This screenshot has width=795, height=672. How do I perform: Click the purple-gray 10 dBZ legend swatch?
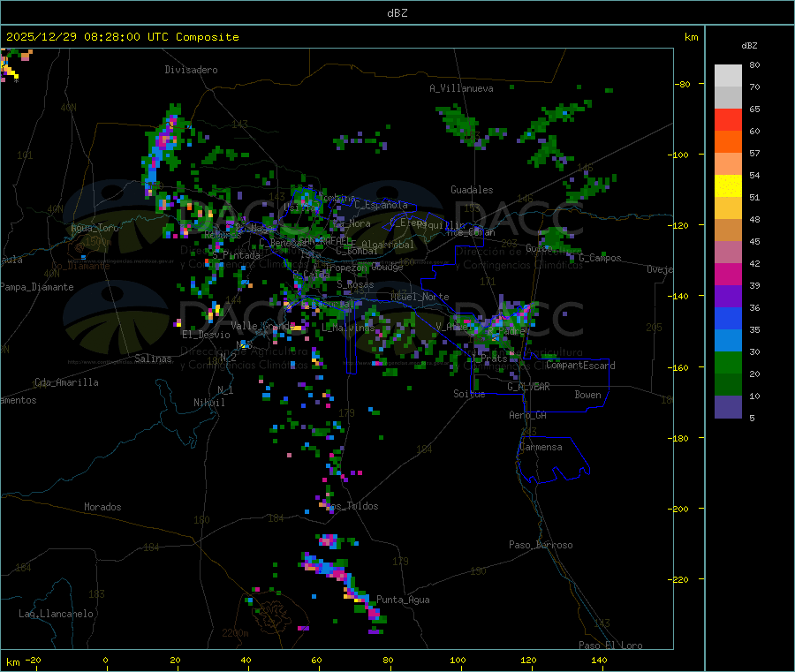point(728,406)
